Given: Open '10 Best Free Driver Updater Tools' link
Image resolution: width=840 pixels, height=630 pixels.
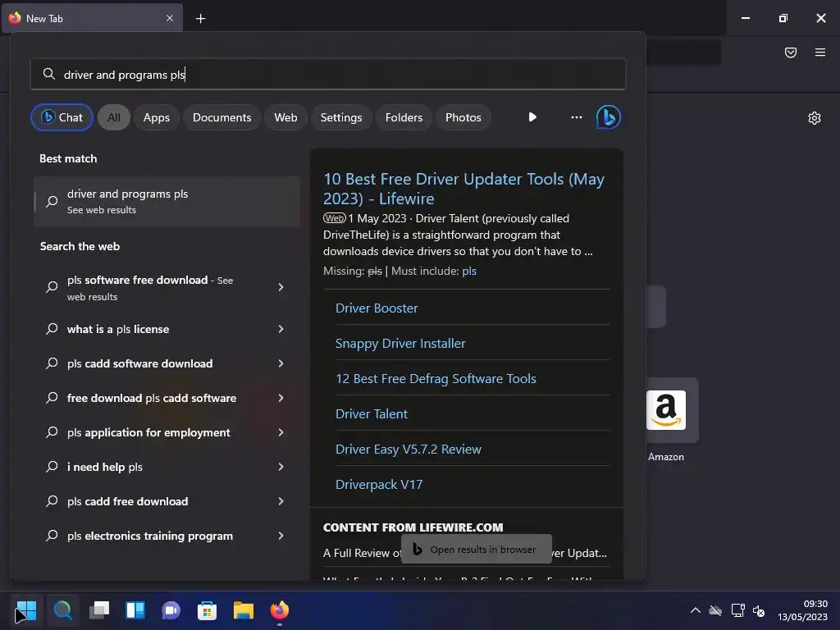Looking at the screenshot, I should [463, 189].
